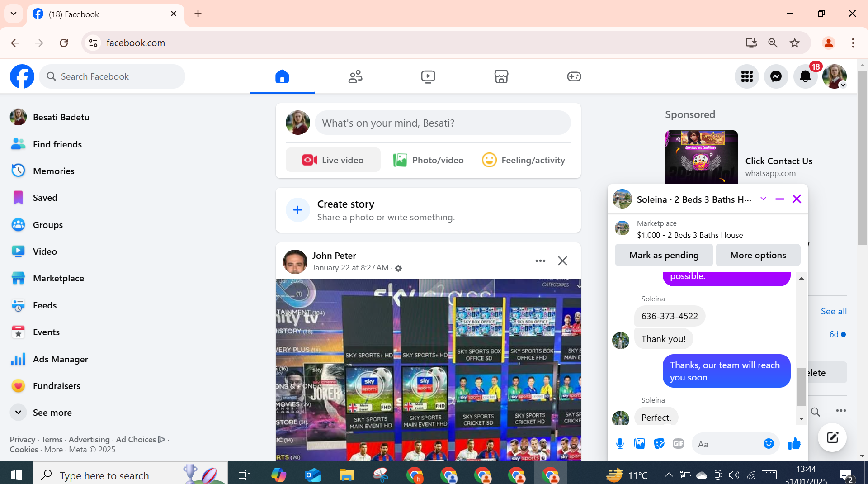
Task: Open the Friends tab
Action: click(x=355, y=76)
